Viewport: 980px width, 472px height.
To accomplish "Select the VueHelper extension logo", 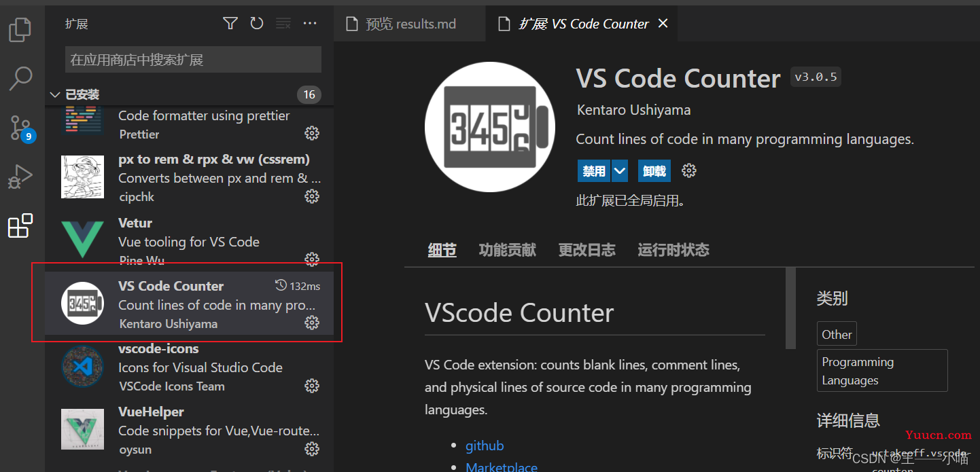I will [82, 429].
